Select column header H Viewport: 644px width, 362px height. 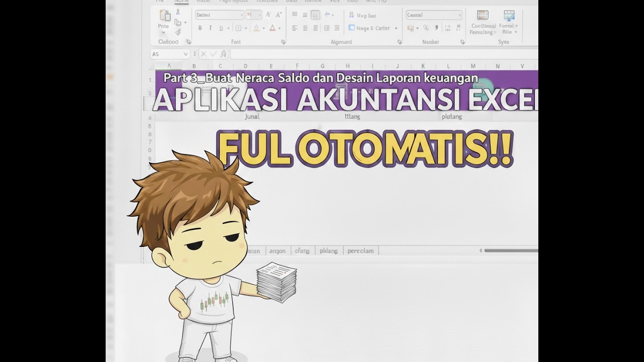click(x=347, y=66)
